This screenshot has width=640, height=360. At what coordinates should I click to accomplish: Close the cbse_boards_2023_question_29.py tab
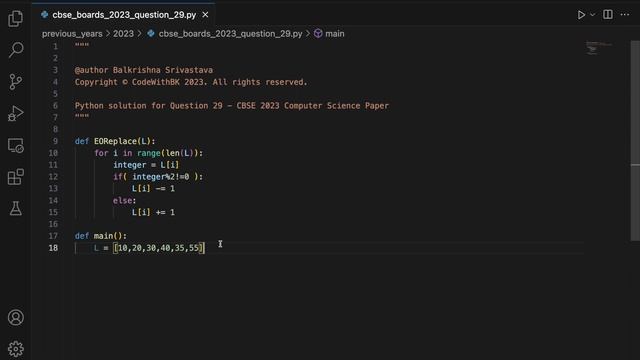[x=205, y=15]
